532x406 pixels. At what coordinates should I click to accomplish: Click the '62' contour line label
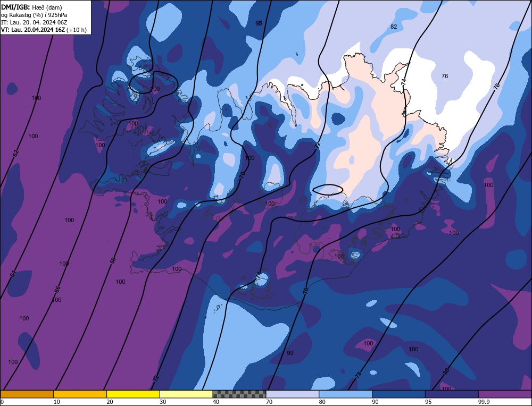pos(15,153)
